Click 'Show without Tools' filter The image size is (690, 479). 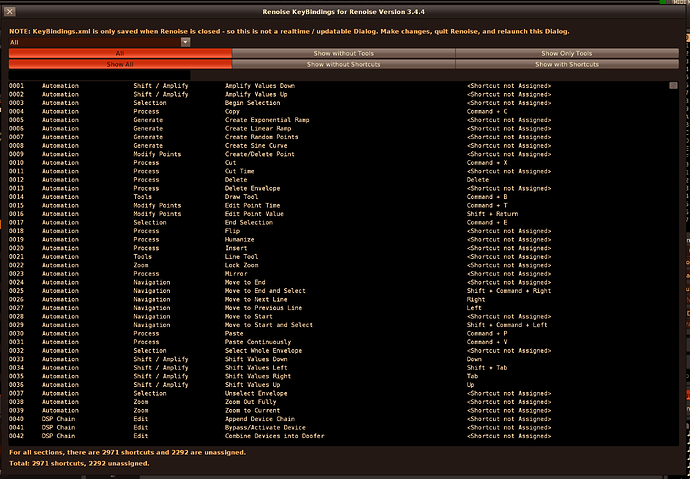343,53
